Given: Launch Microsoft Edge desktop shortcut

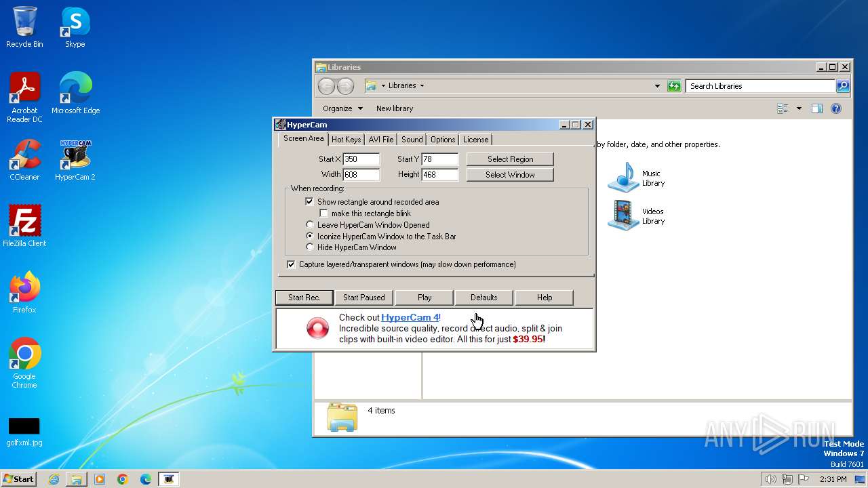Looking at the screenshot, I should tap(75, 94).
